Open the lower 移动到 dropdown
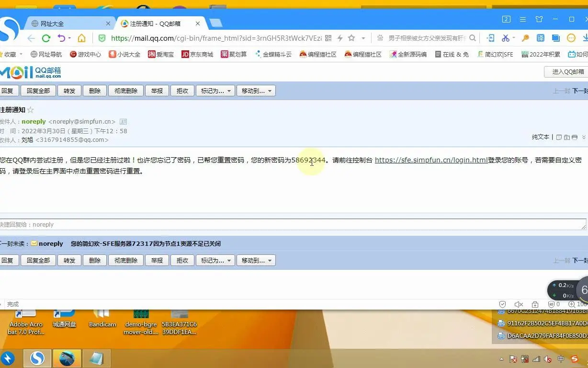 pyautogui.click(x=256, y=260)
